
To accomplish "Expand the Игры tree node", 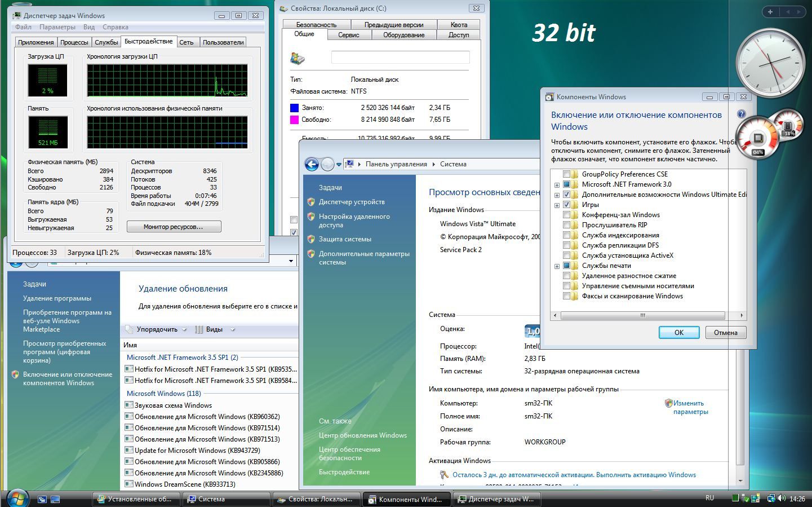I will 557,205.
